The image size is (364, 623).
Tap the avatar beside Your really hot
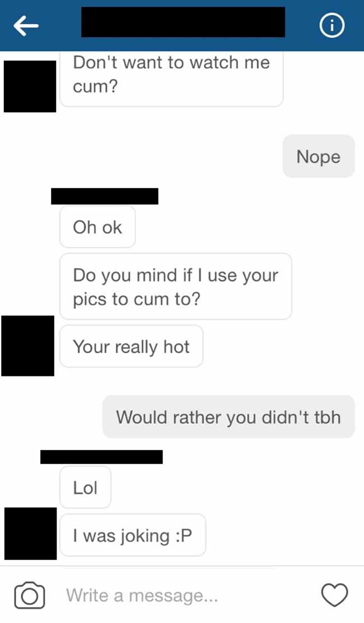28,346
